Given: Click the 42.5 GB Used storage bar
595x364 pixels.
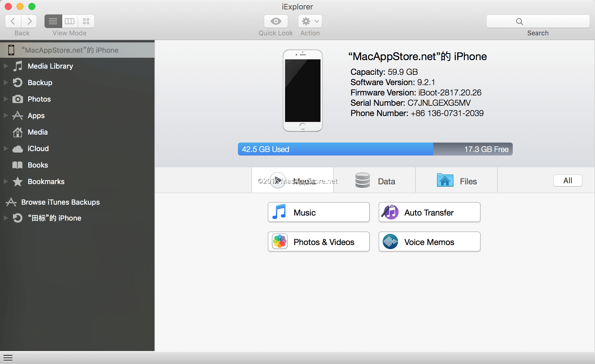Looking at the screenshot, I should tap(336, 149).
